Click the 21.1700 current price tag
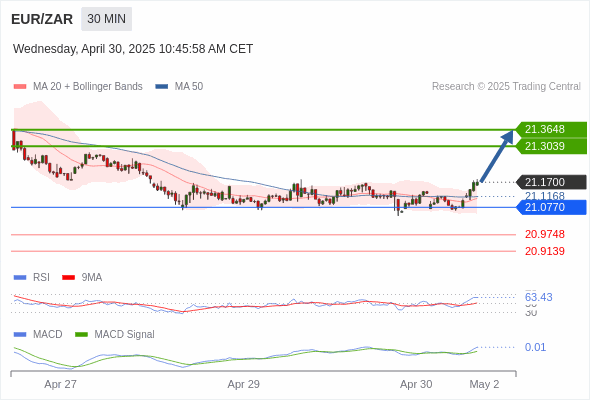This screenshot has width=590, height=400. tap(551, 182)
